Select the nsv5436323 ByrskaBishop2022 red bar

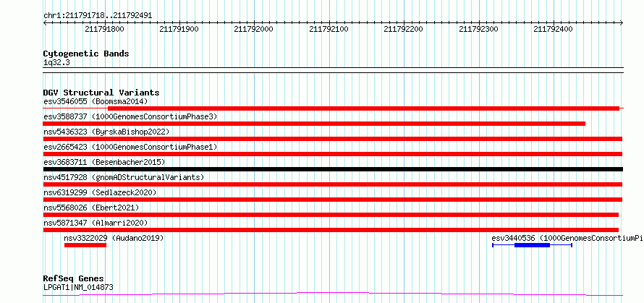(x=333, y=139)
